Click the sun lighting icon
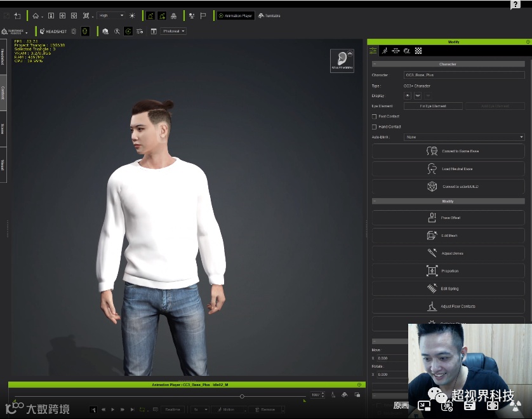The height and width of the screenshot is (419, 532). [132, 15]
